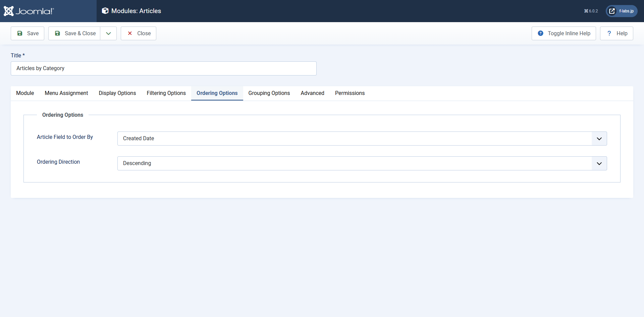The height and width of the screenshot is (317, 644).
Task: Open the Grouping Options tab
Action: pyautogui.click(x=269, y=93)
